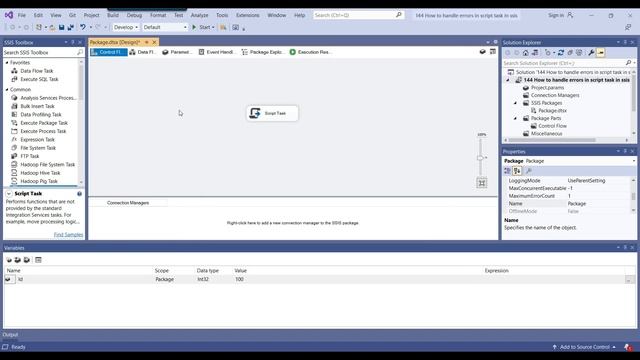The image size is (640, 360).
Task: Collapse the Favorites group in toolbox
Action: (7, 63)
